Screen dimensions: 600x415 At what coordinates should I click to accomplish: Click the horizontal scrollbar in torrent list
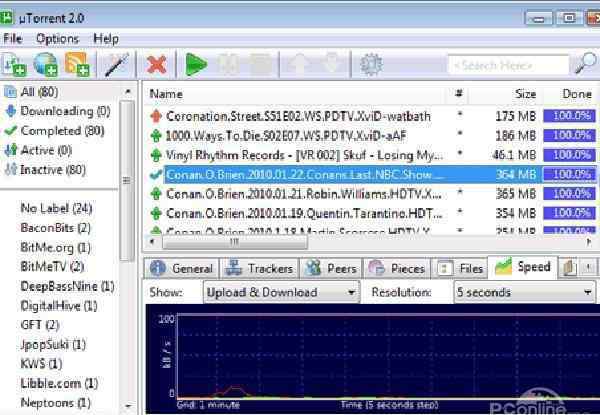point(300,241)
